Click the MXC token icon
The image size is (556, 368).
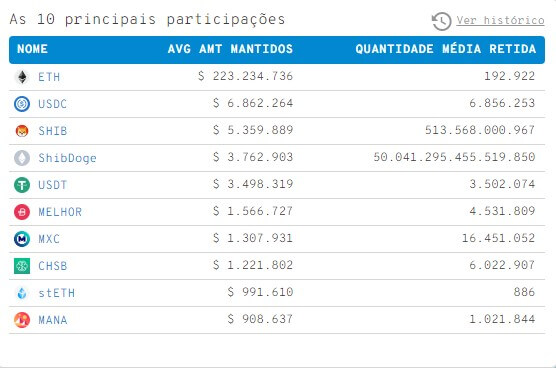pyautogui.click(x=22, y=239)
